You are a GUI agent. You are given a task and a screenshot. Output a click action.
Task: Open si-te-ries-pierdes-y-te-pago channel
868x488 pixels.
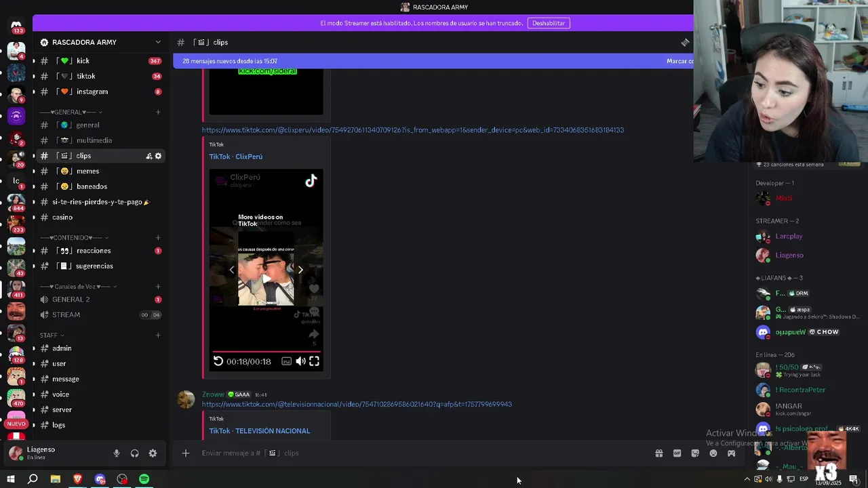pyautogui.click(x=100, y=202)
